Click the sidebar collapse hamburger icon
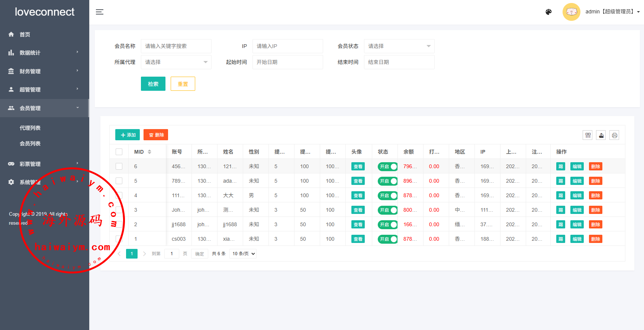This screenshot has height=330, width=644. [100, 12]
